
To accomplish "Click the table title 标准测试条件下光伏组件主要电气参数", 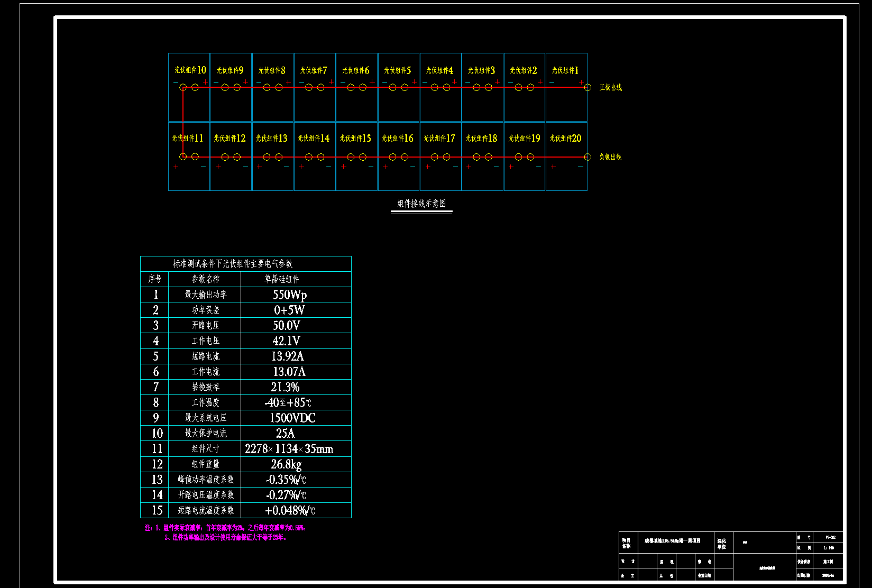I will coord(233,263).
